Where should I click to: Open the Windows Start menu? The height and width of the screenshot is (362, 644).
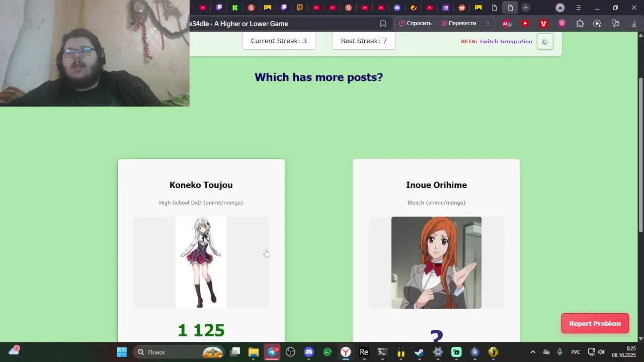122,352
